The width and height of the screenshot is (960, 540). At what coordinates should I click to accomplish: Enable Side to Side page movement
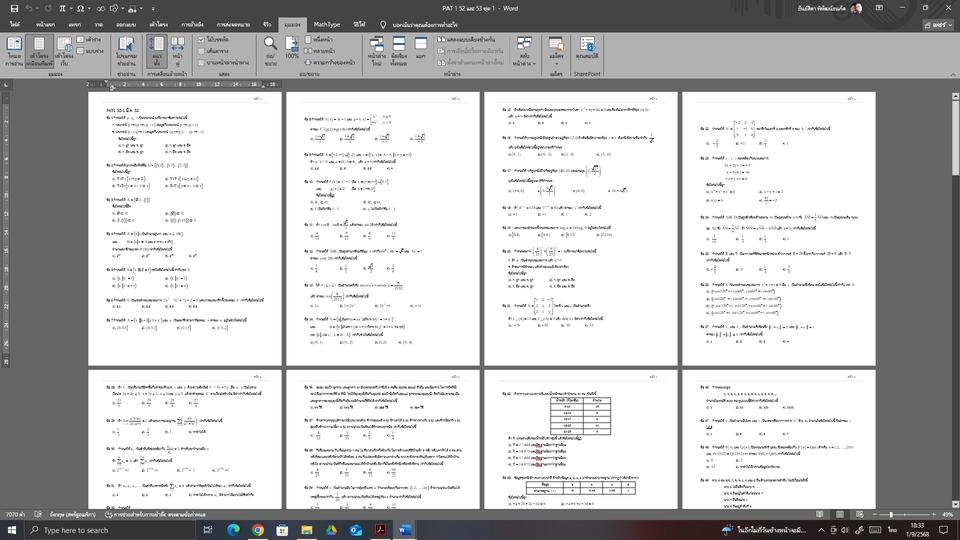(x=178, y=50)
